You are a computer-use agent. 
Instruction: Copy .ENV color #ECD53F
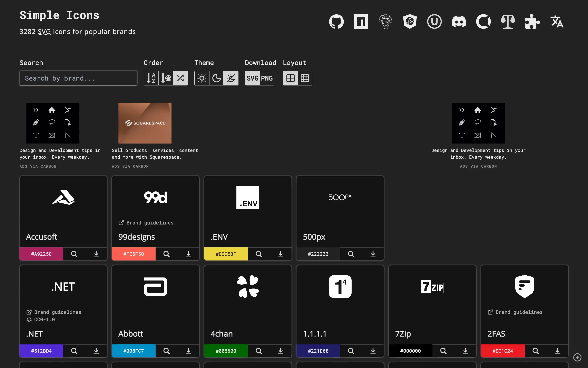tap(226, 254)
